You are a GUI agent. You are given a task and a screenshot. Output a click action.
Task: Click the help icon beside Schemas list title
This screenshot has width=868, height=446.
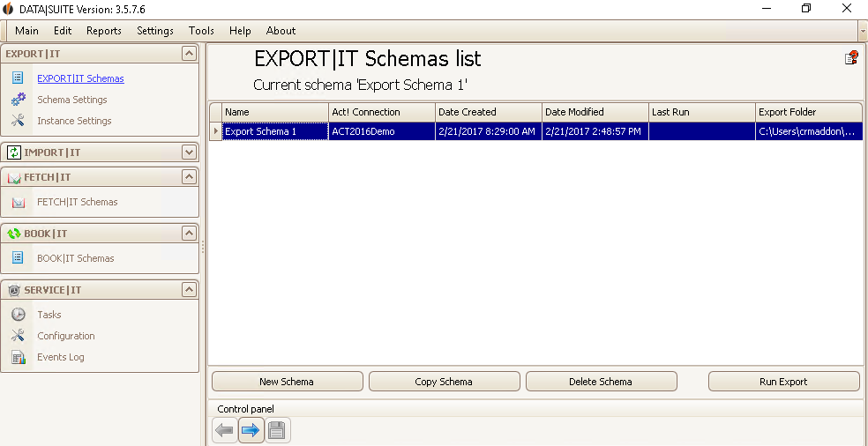(851, 57)
